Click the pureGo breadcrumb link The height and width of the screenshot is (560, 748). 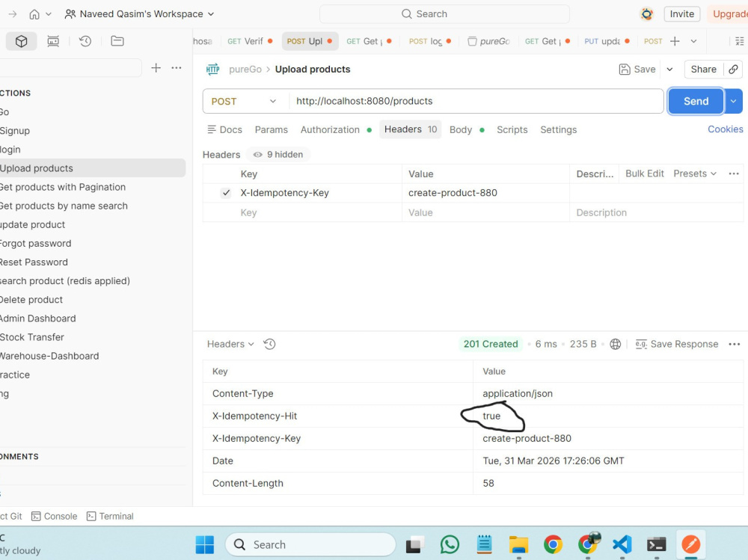(x=245, y=70)
